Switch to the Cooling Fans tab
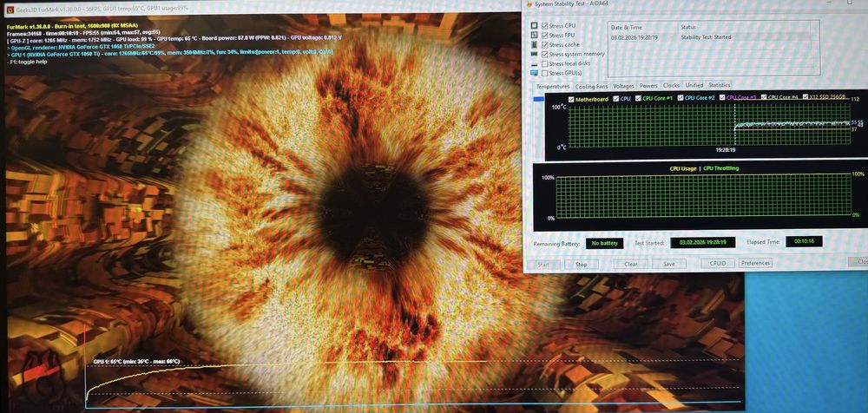This screenshot has width=868, height=413. (x=591, y=87)
